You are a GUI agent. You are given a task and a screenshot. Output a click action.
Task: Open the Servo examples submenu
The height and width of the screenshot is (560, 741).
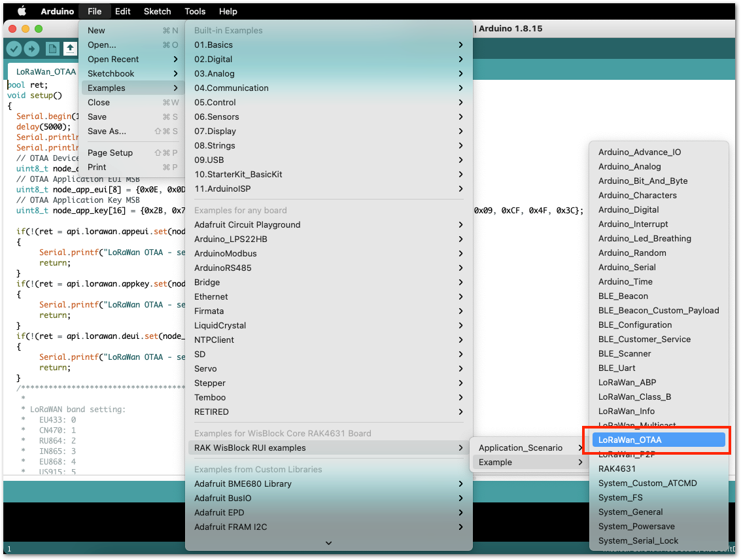click(328, 368)
